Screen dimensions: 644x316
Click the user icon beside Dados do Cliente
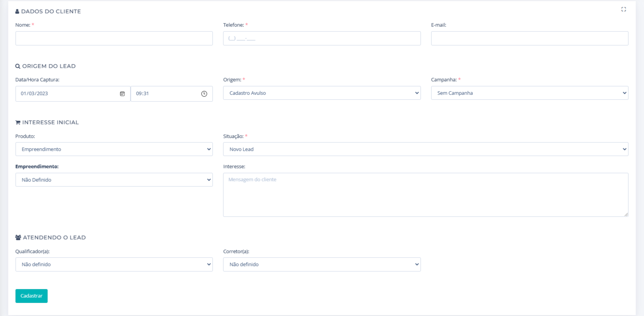click(x=17, y=11)
